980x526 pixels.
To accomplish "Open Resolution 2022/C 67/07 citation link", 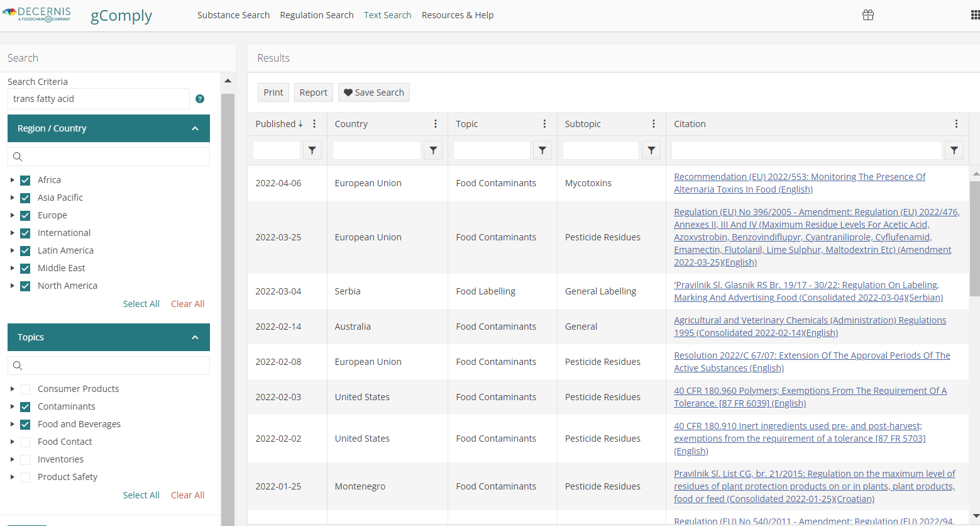I will click(x=812, y=362).
